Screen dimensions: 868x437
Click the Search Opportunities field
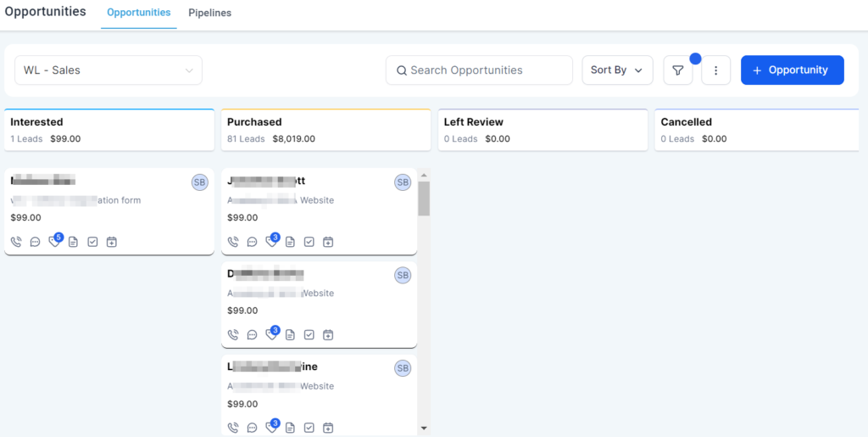coord(480,70)
